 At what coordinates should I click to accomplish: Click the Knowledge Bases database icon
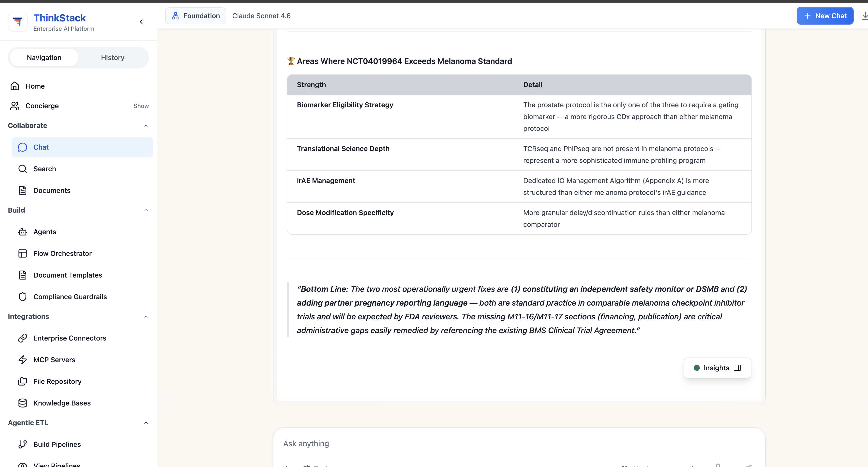[x=23, y=403]
